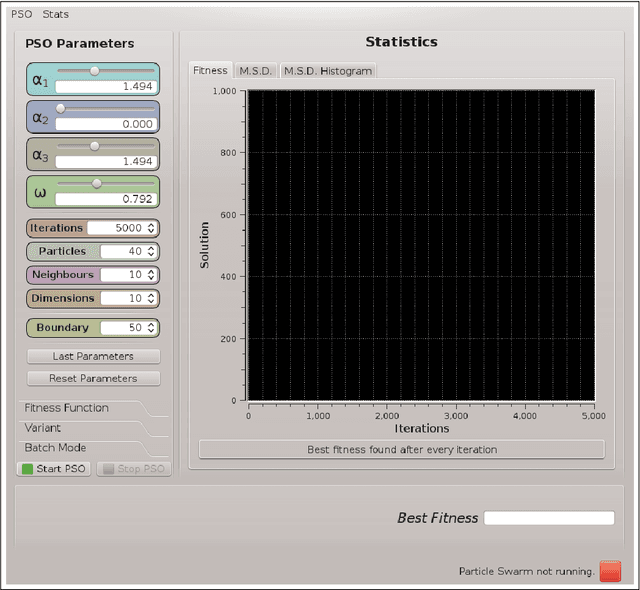Click the α1 slider handle
640x590 pixels.
(x=95, y=71)
